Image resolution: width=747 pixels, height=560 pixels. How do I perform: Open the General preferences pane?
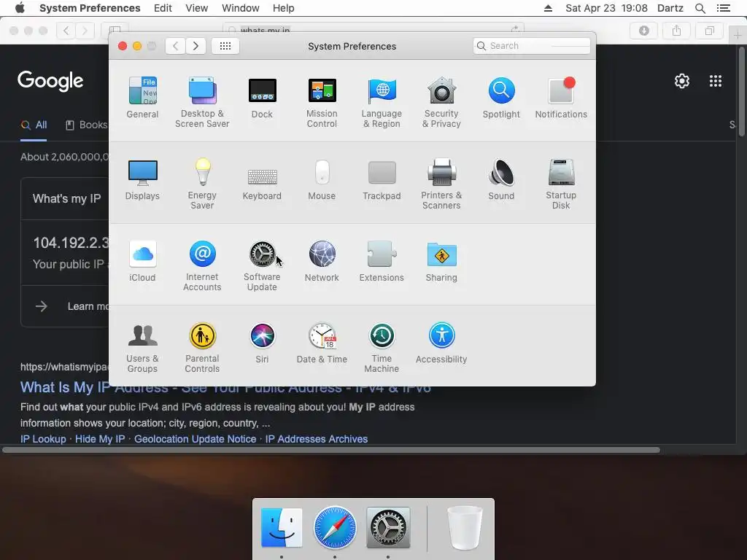point(142,98)
